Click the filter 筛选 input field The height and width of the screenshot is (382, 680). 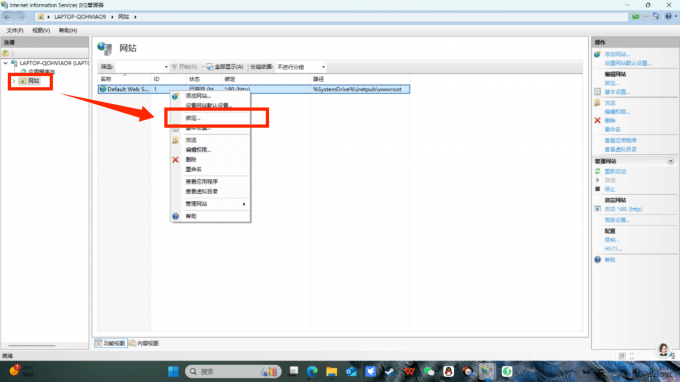[139, 67]
